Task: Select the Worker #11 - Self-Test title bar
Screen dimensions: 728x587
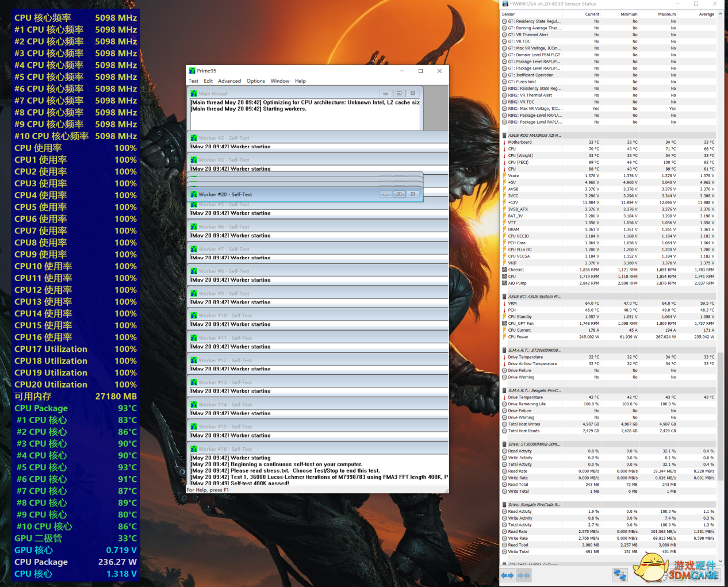Action: click(x=317, y=337)
